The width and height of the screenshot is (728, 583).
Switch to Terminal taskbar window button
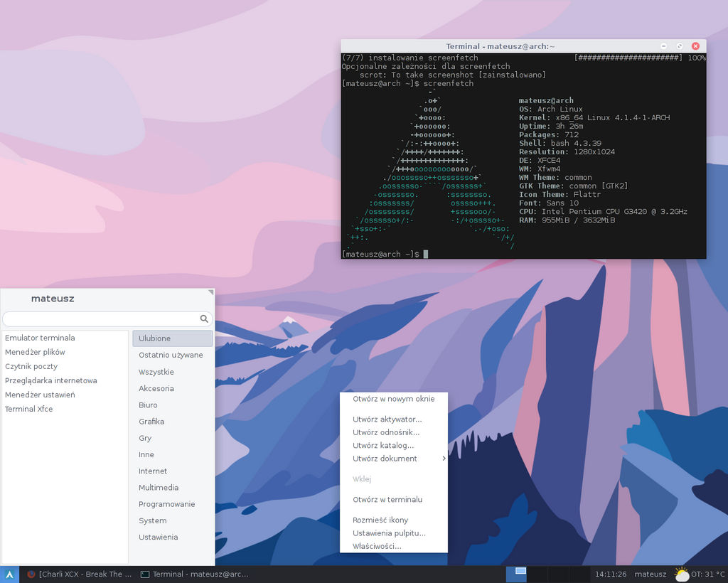[x=195, y=574]
